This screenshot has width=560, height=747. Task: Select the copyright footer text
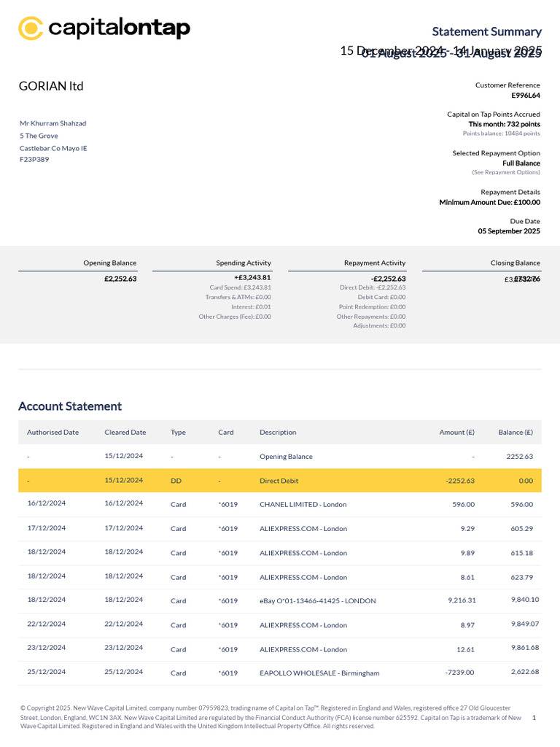click(x=271, y=718)
